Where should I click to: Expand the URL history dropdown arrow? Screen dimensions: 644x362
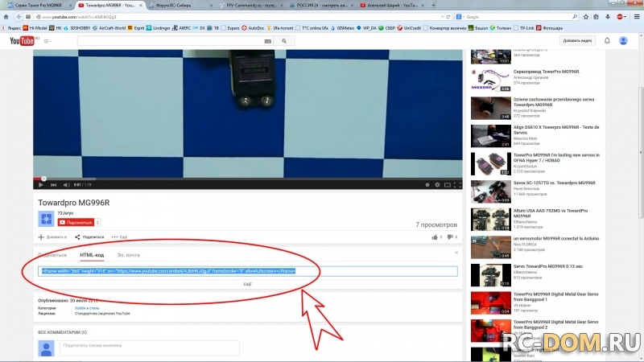click(x=442, y=17)
